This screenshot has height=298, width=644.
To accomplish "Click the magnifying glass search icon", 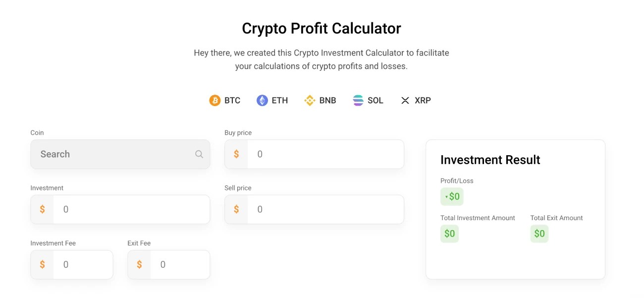I will (x=199, y=154).
